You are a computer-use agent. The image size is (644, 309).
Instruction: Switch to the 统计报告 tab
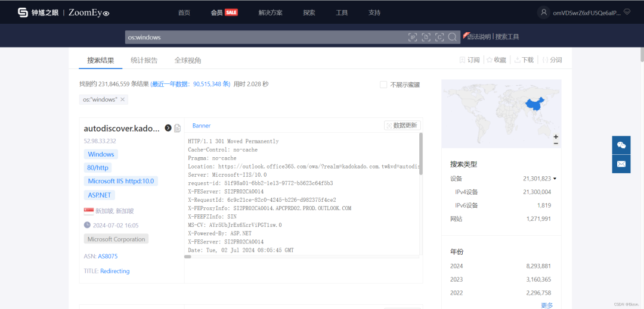coord(144,60)
